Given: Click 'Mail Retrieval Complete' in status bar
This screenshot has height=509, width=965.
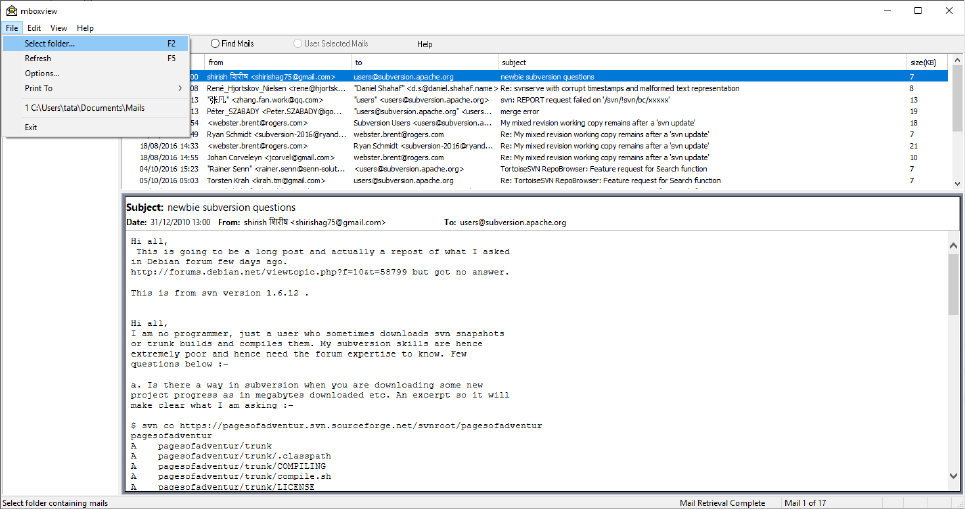Looking at the screenshot, I should tap(723, 503).
